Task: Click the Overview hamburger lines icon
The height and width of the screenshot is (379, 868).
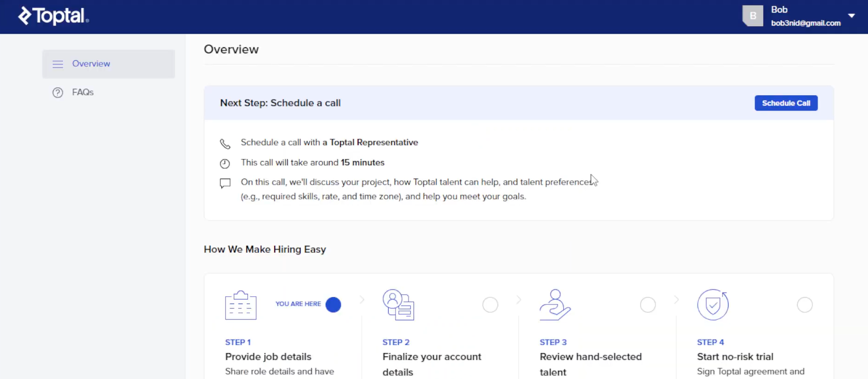Action: (x=58, y=64)
